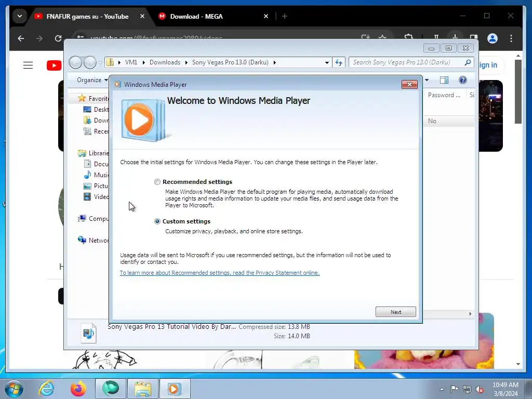The image size is (532, 399).
Task: Show hidden system tray icons
Action: click(x=442, y=389)
